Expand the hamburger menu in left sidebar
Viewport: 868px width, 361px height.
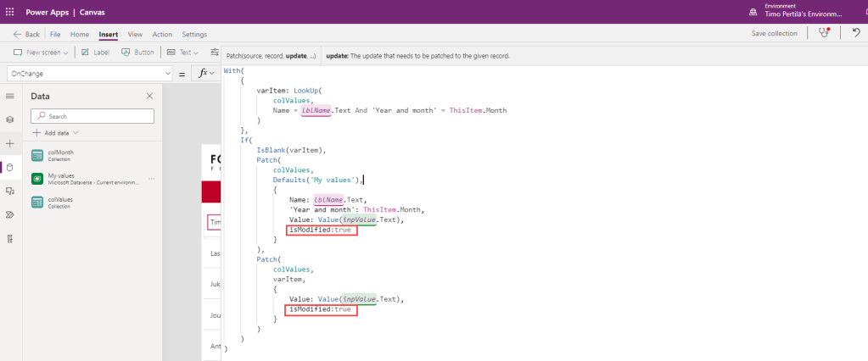coord(10,97)
